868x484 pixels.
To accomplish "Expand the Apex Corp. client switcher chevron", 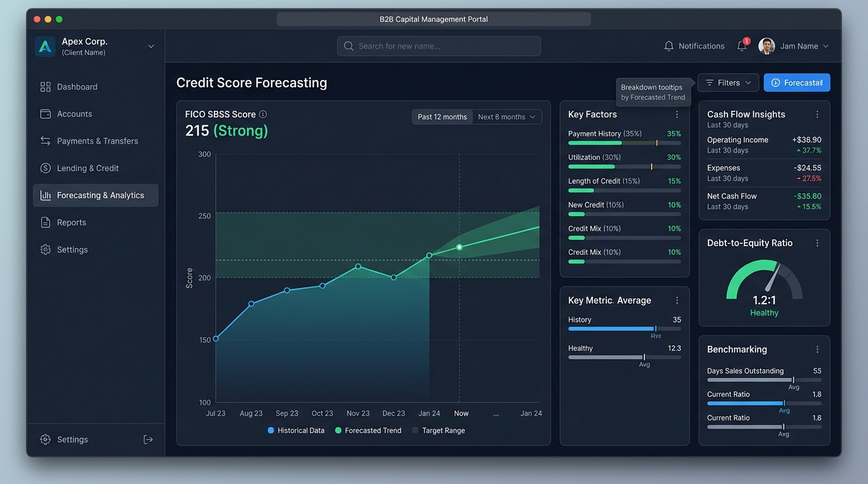I will 151,46.
